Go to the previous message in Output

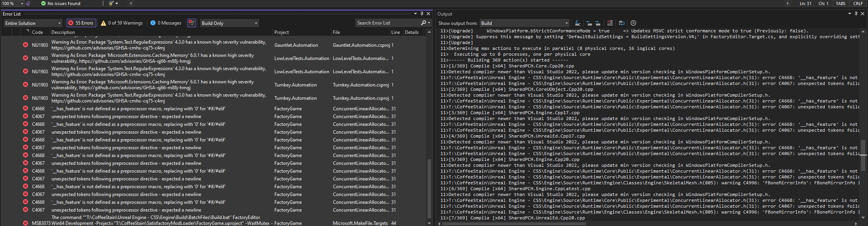click(x=589, y=23)
